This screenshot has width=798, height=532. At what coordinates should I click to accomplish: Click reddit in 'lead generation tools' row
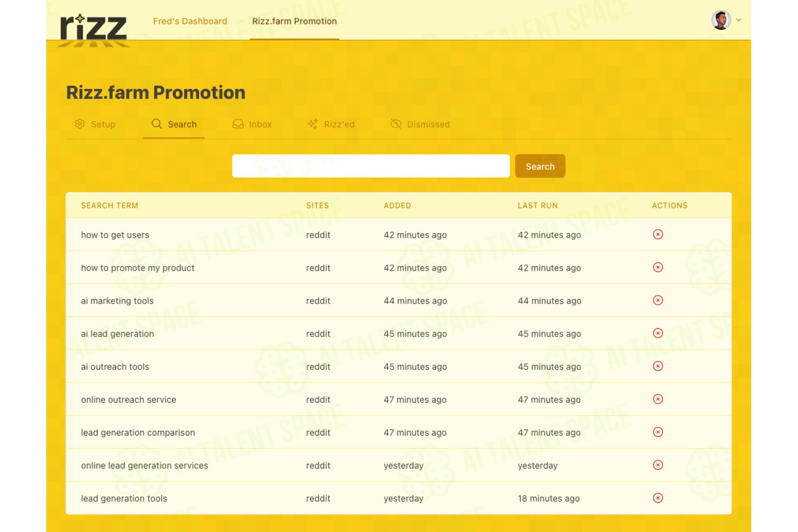click(318, 499)
